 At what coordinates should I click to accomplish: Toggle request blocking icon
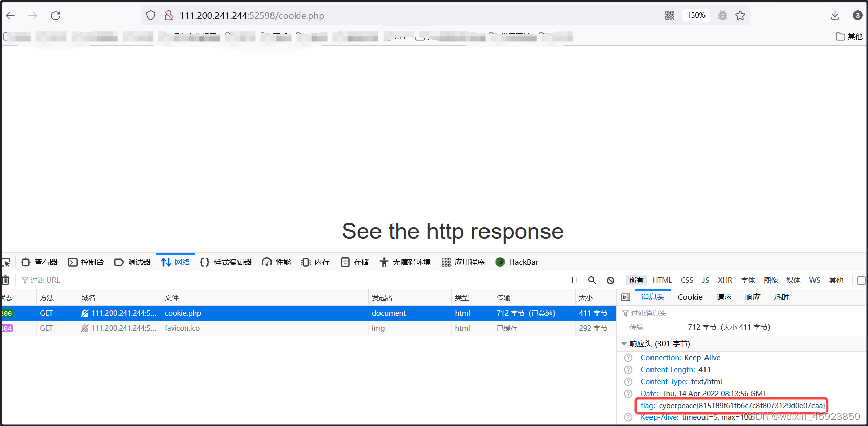click(x=610, y=280)
